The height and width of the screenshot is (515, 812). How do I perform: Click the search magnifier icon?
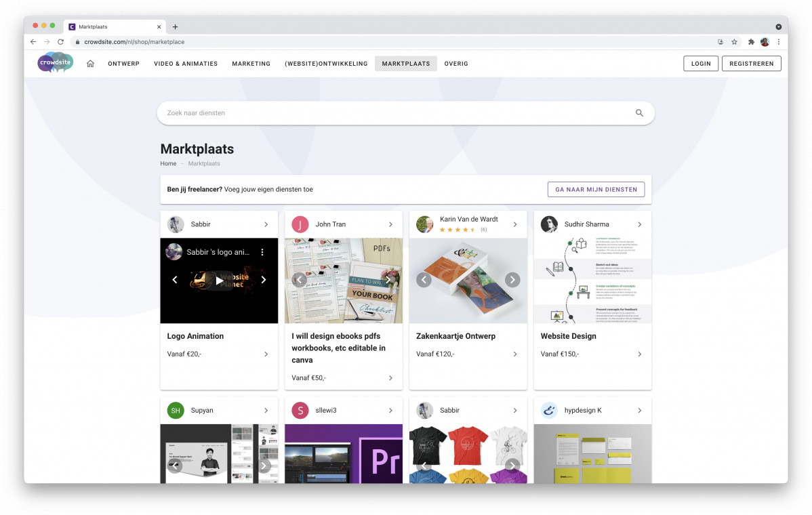click(x=639, y=113)
